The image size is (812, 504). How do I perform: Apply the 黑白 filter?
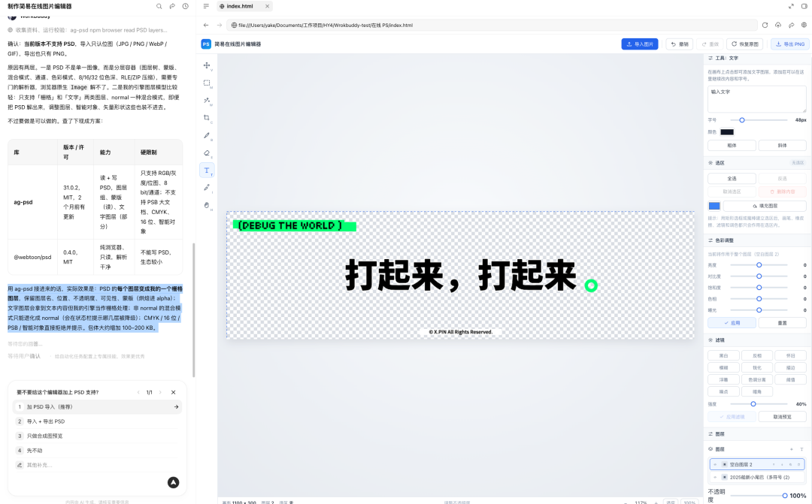(723, 355)
